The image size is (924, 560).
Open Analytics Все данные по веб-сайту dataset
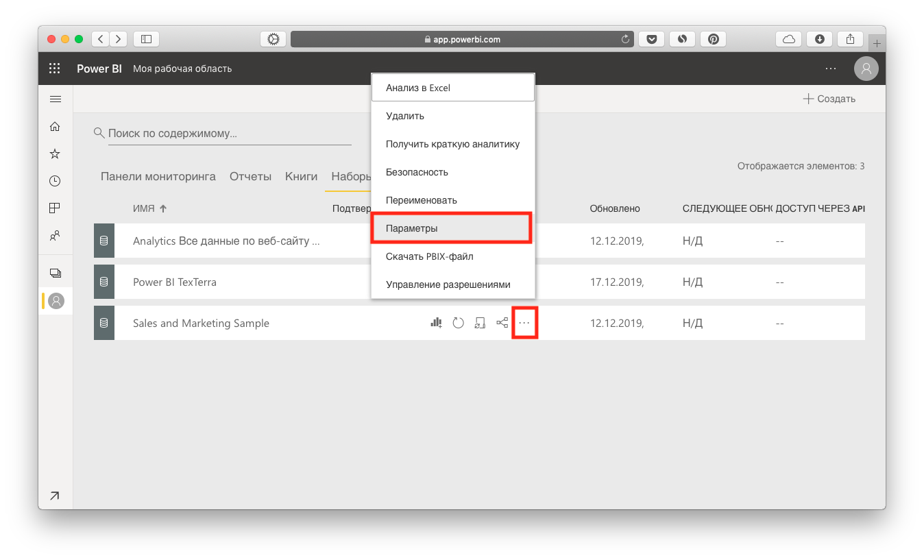tap(226, 241)
